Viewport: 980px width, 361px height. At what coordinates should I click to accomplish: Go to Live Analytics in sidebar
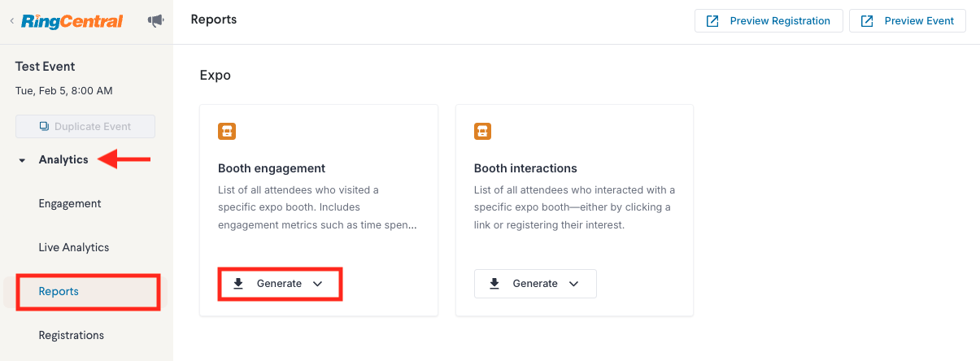point(74,247)
